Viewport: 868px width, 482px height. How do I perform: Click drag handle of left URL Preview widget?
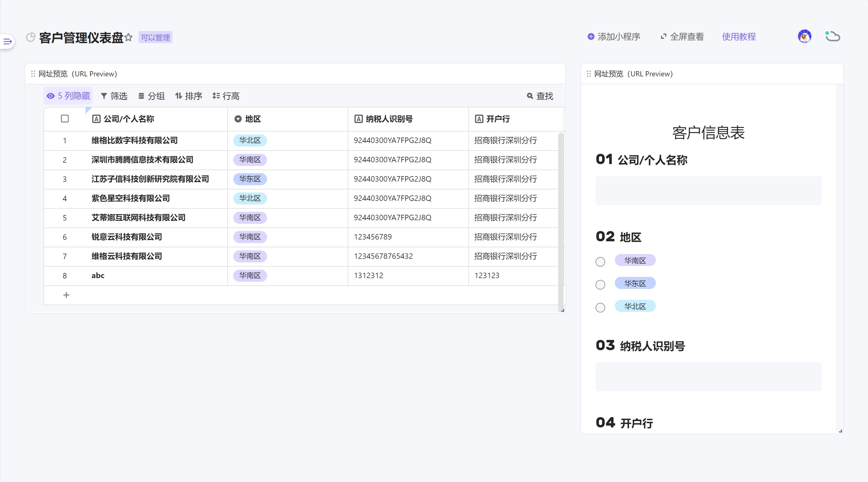coord(33,74)
